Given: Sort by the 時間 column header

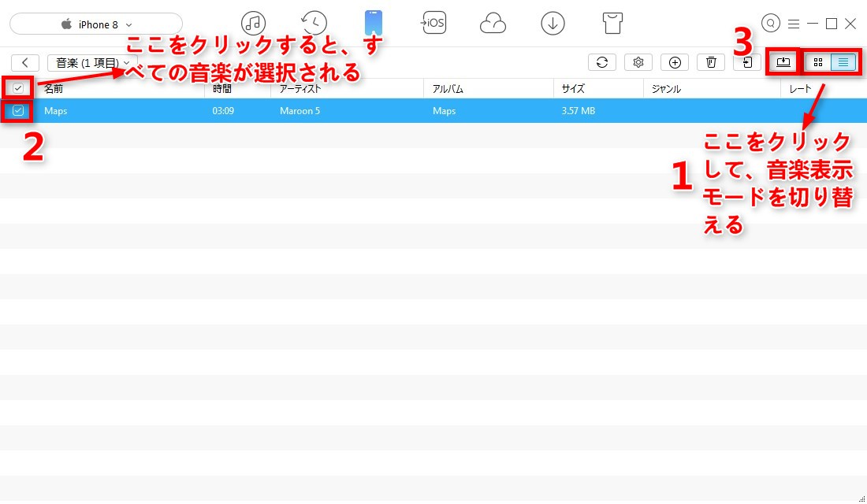Looking at the screenshot, I should [x=222, y=88].
